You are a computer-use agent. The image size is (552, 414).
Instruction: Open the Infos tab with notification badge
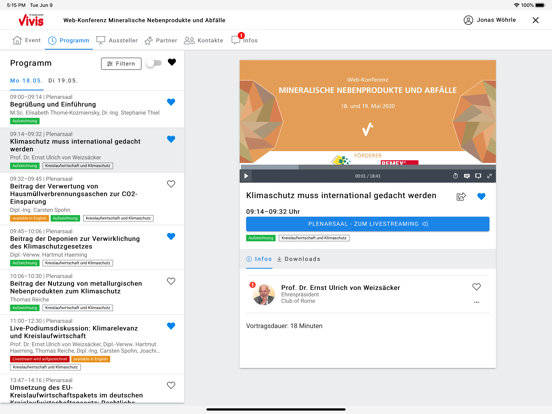(x=244, y=40)
